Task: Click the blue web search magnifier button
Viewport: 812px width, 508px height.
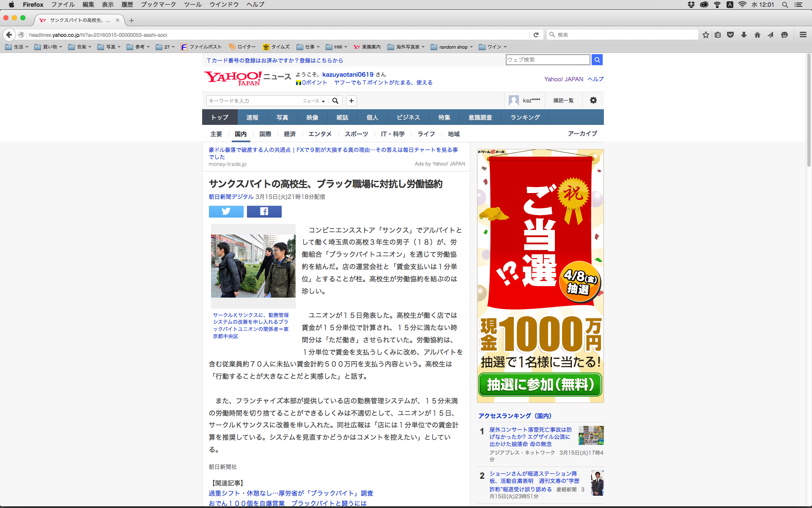Action: click(597, 60)
